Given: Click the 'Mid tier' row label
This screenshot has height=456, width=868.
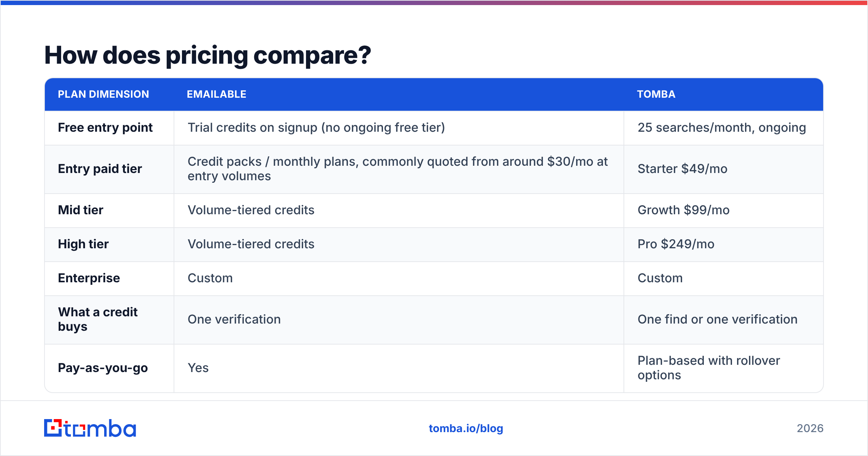Looking at the screenshot, I should click(x=81, y=210).
